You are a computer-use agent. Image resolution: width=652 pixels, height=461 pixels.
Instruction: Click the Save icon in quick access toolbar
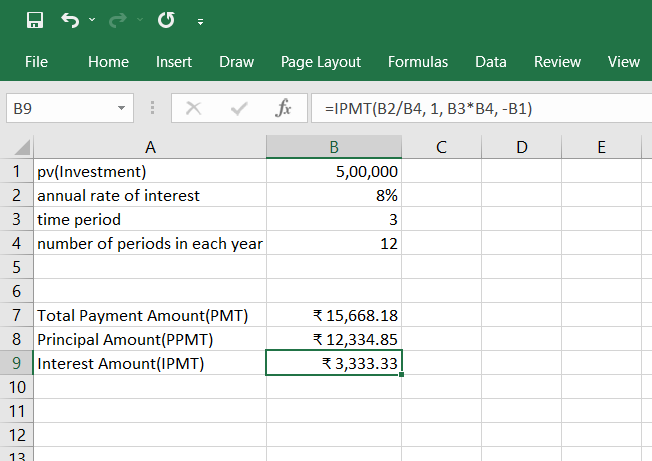pyautogui.click(x=35, y=20)
